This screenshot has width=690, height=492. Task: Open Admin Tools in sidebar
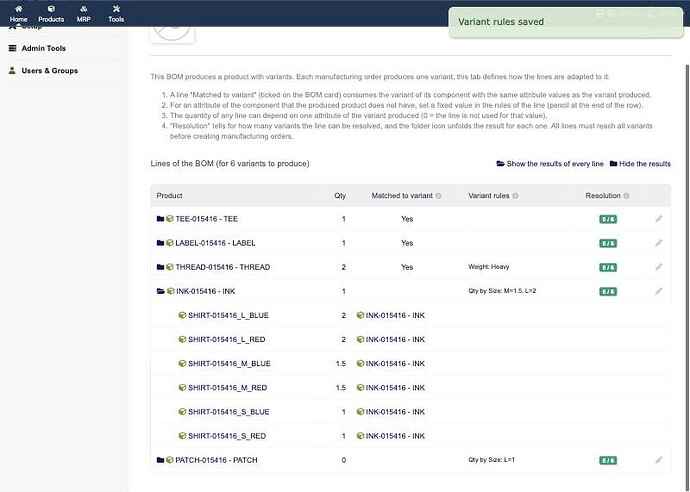click(x=44, y=48)
